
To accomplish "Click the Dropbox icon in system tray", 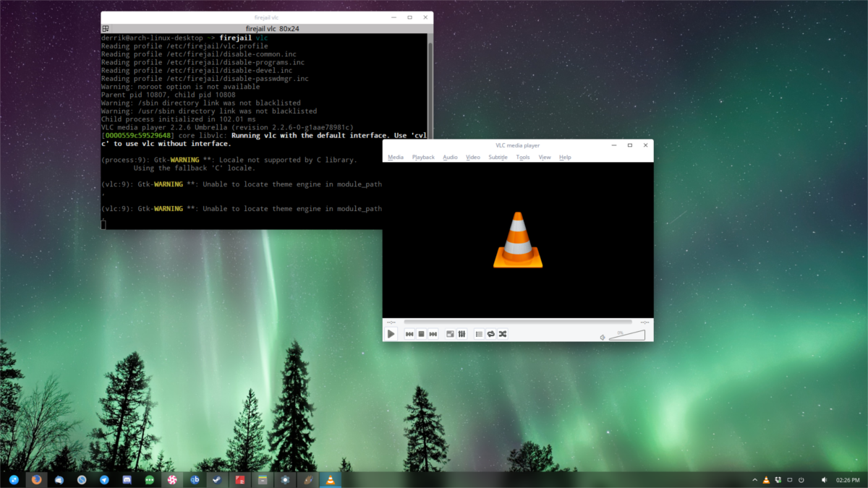I will 778,480.
